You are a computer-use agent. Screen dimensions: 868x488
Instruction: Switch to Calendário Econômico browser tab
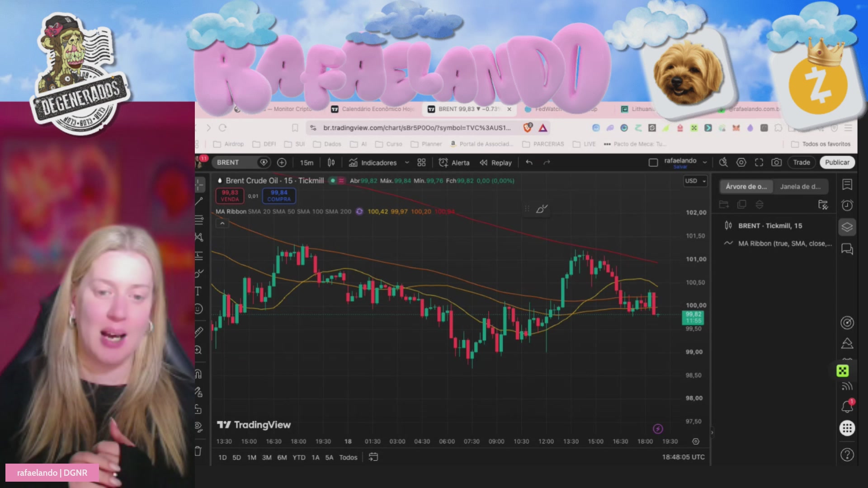click(x=373, y=109)
